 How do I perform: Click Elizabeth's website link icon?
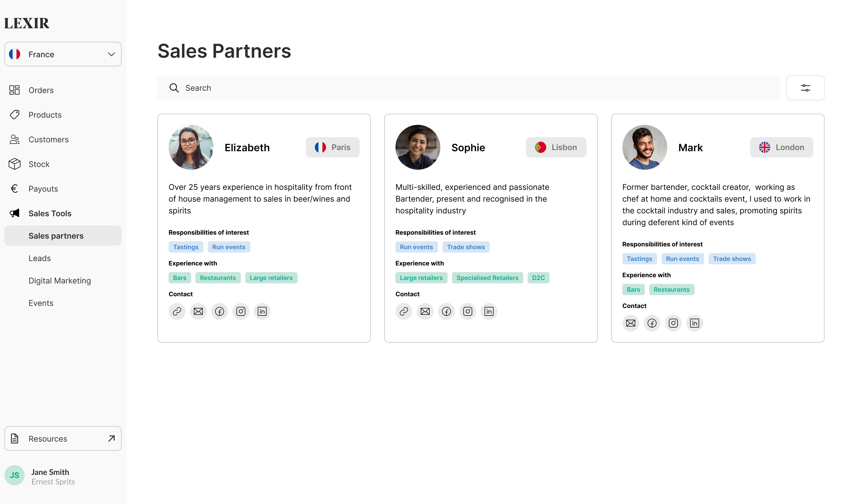(177, 311)
